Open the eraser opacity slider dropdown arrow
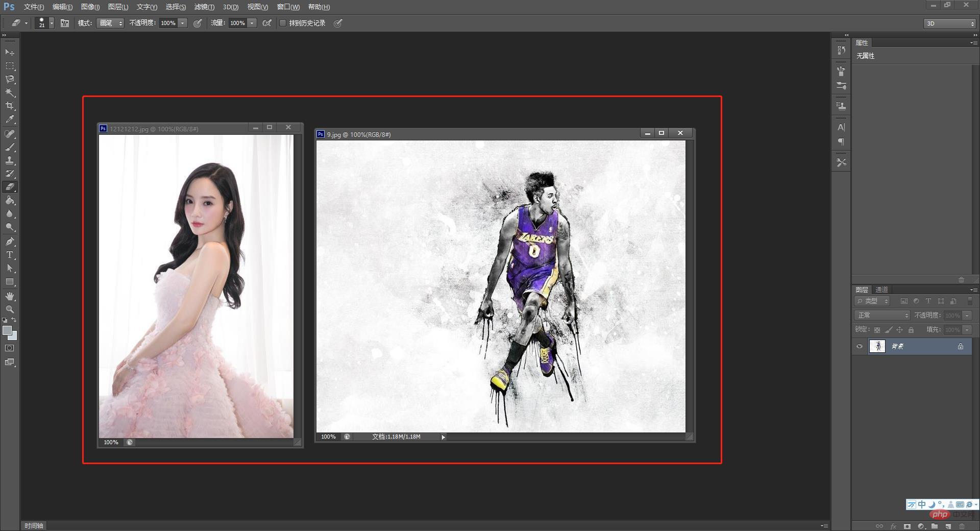 pos(182,23)
